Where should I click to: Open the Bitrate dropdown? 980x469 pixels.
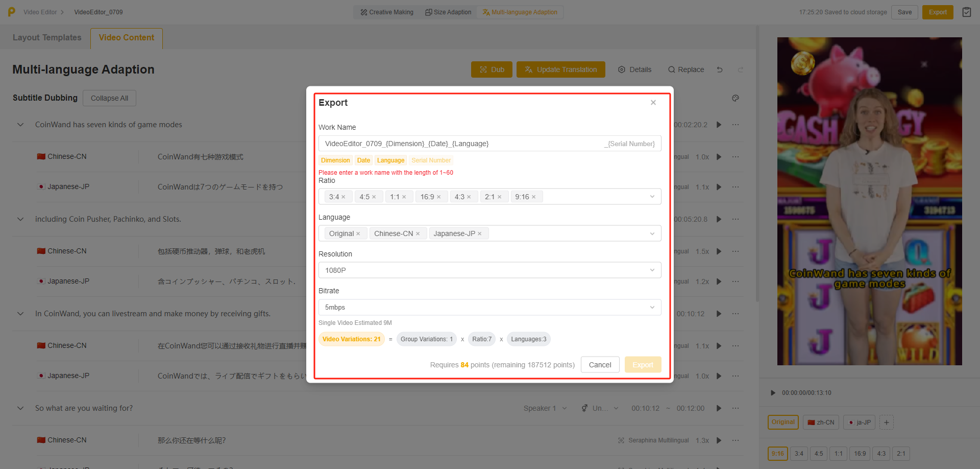pos(489,307)
